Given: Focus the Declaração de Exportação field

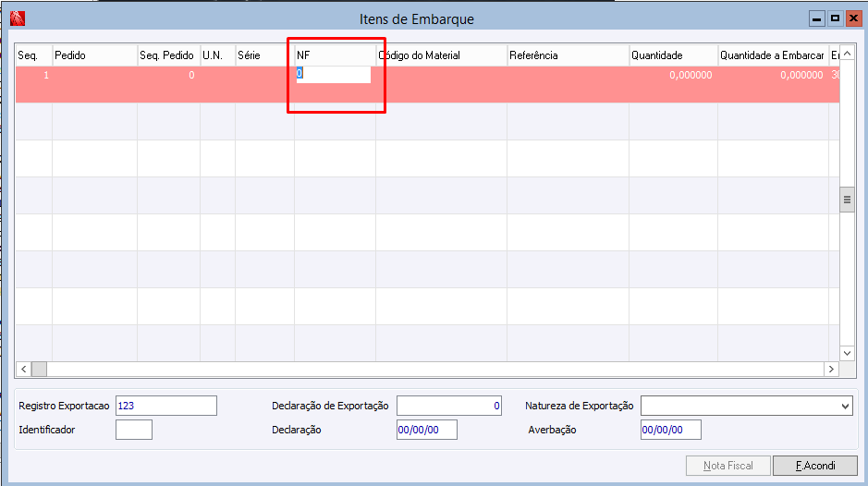Looking at the screenshot, I should [x=449, y=406].
